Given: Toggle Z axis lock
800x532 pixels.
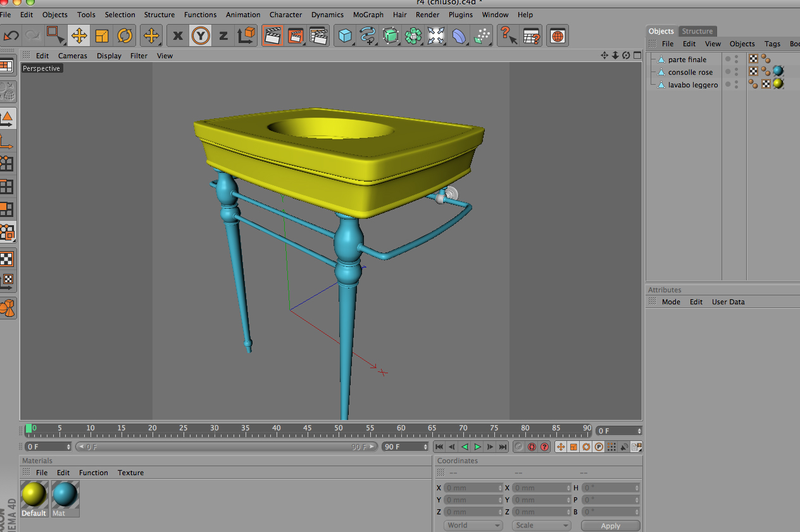Looking at the screenshot, I should (223, 36).
